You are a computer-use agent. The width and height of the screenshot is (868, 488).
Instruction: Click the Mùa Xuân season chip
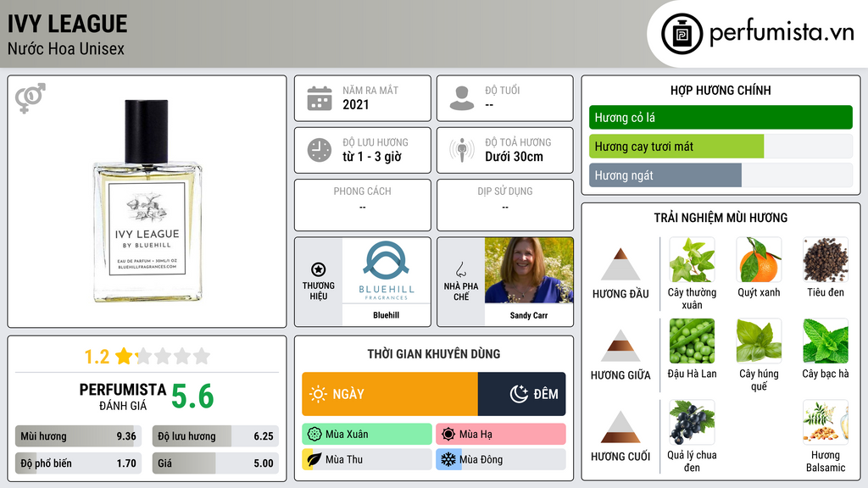(367, 435)
